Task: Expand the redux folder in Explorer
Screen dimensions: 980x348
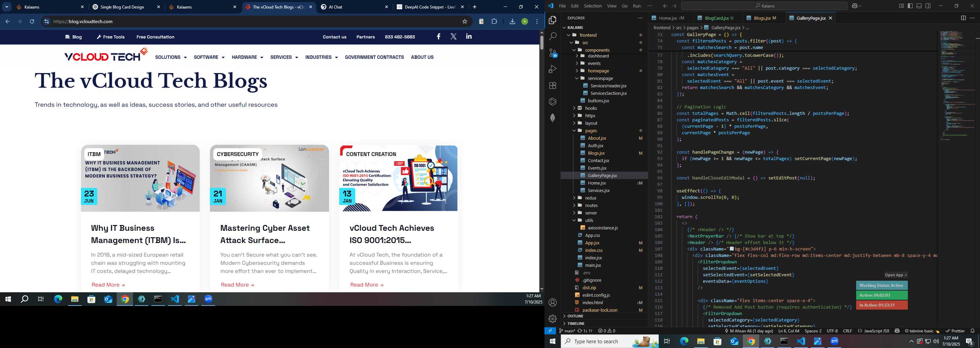Action: coord(590,198)
